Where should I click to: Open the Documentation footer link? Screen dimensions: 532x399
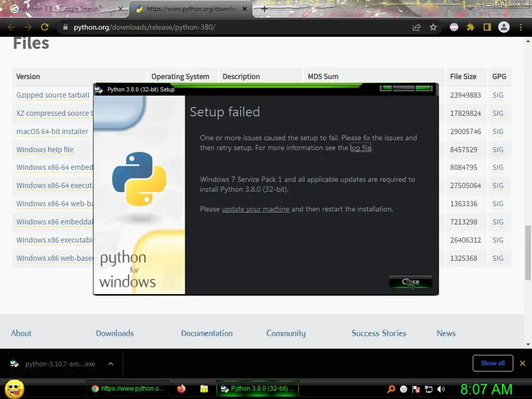(207, 333)
